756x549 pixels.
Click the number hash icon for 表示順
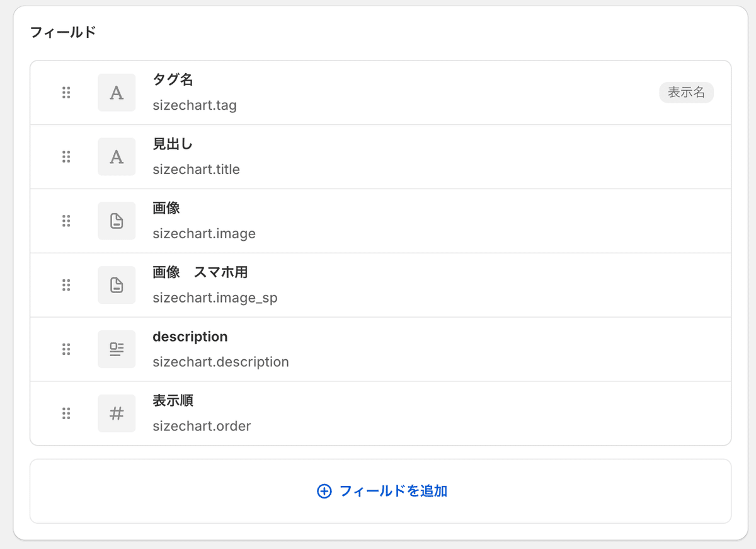point(117,413)
